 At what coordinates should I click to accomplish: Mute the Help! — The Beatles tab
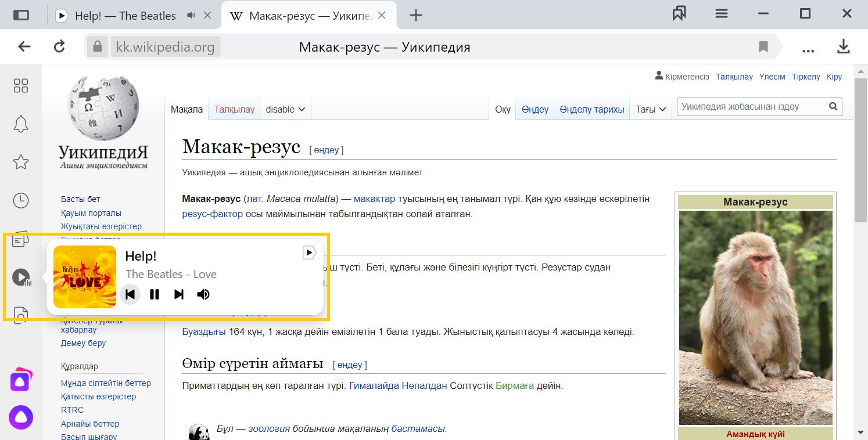(x=191, y=16)
